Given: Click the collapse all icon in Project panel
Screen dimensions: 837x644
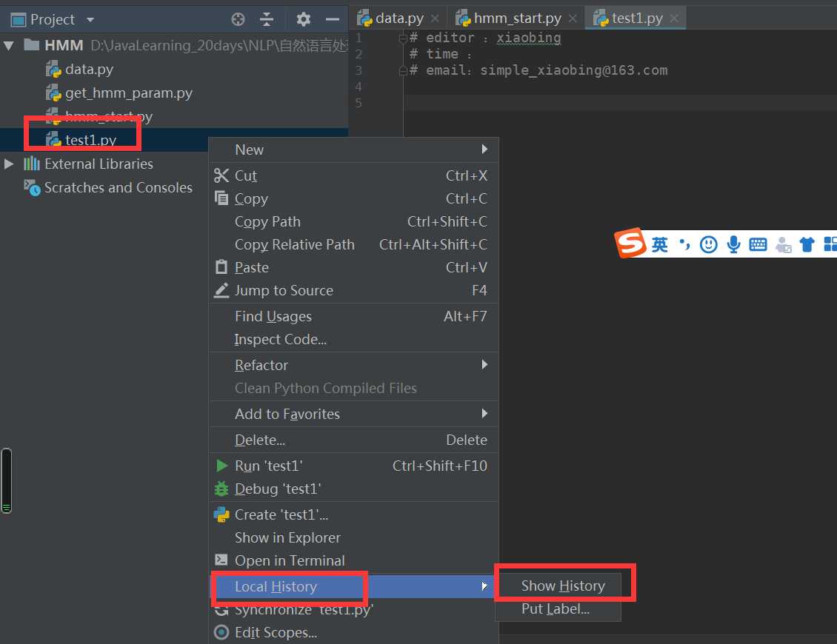Looking at the screenshot, I should 267,20.
